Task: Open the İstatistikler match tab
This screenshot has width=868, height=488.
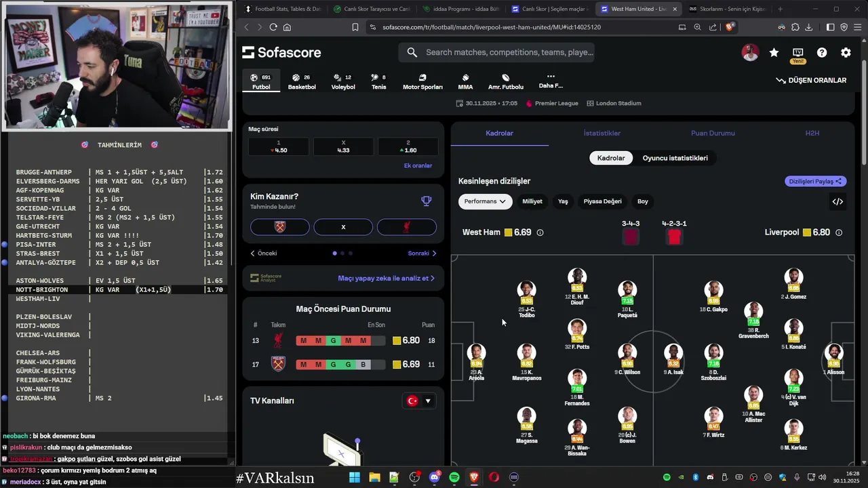Action: pos(602,133)
